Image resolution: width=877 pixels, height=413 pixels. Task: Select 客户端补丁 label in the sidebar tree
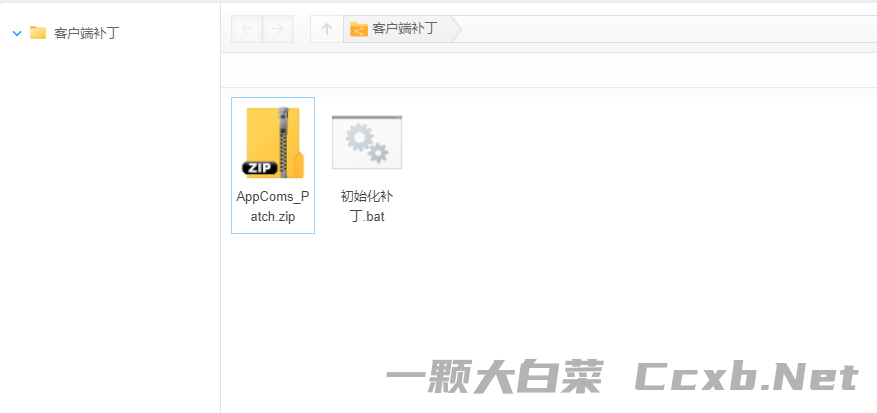87,34
